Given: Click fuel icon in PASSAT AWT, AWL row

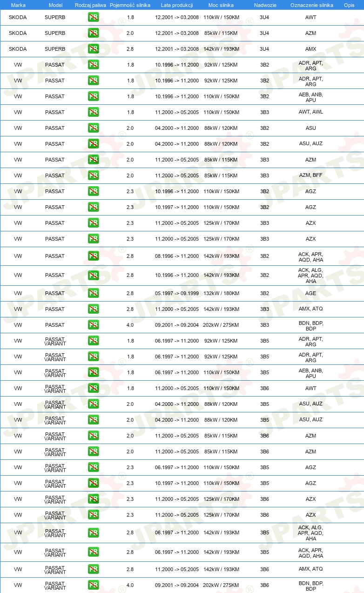Looking at the screenshot, I should click(x=93, y=112).
